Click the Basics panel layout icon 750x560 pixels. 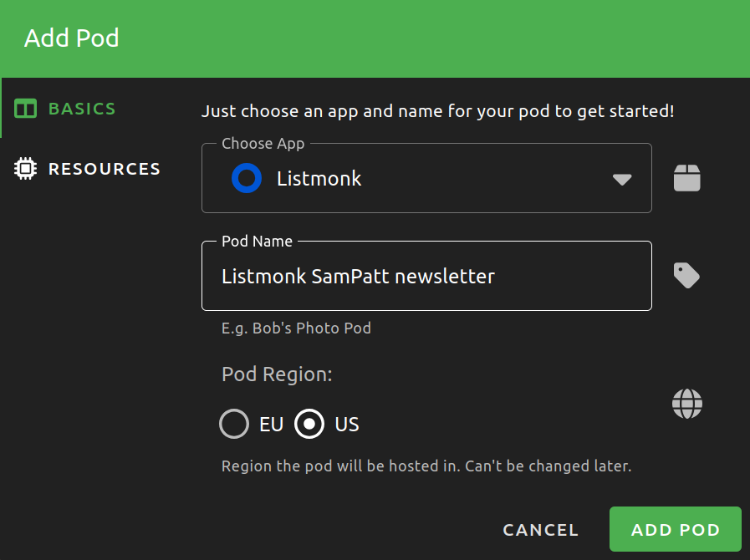coord(25,109)
